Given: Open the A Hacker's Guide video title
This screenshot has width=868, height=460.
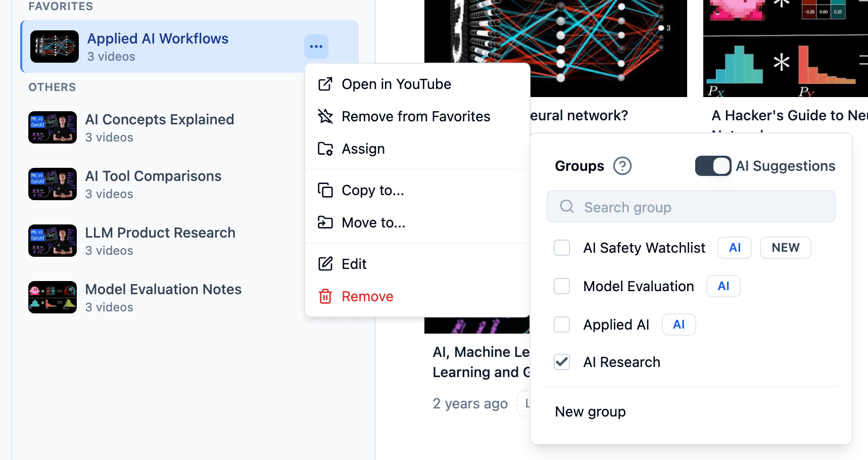Looking at the screenshot, I should pos(789,115).
